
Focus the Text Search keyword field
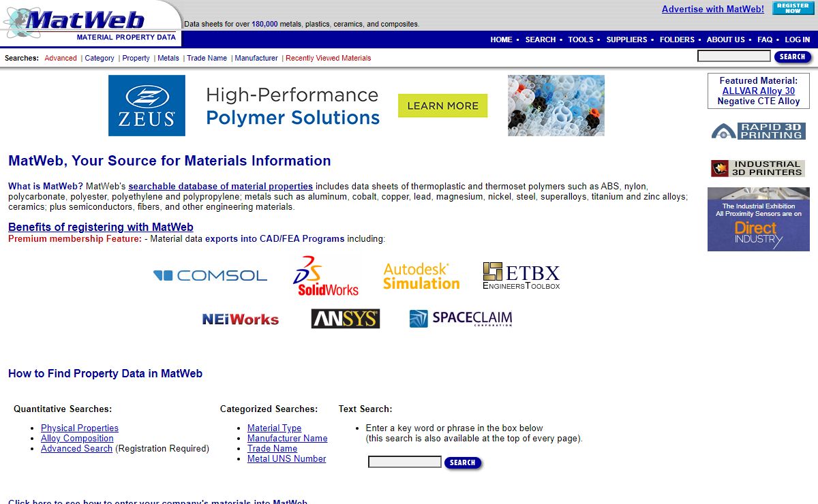[405, 462]
